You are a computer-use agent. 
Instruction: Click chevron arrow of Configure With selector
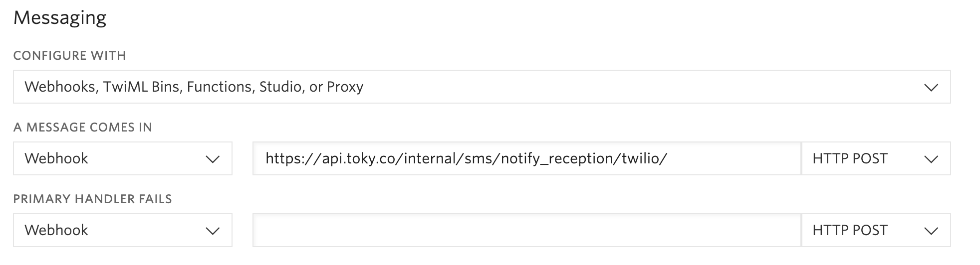coord(931,88)
